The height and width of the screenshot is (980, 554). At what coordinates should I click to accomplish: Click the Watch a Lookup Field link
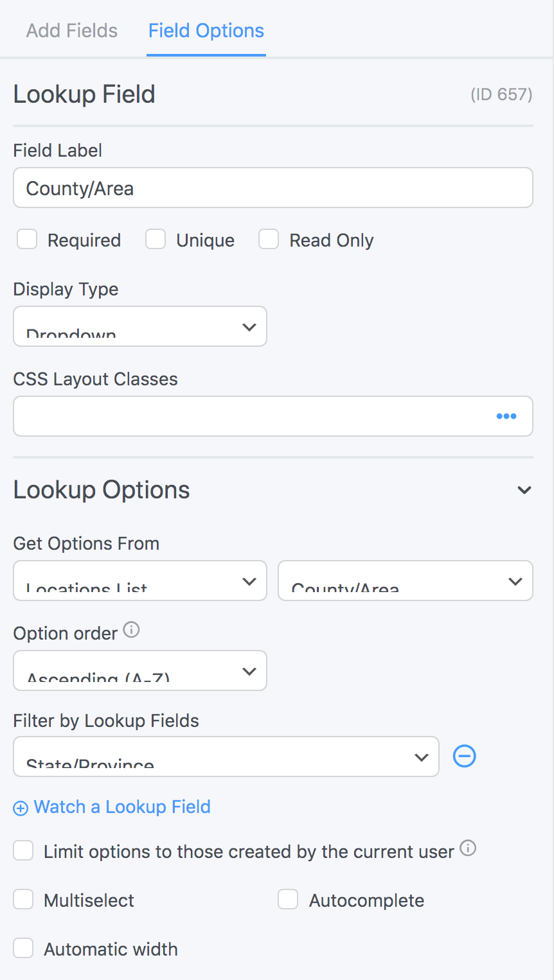(x=112, y=807)
